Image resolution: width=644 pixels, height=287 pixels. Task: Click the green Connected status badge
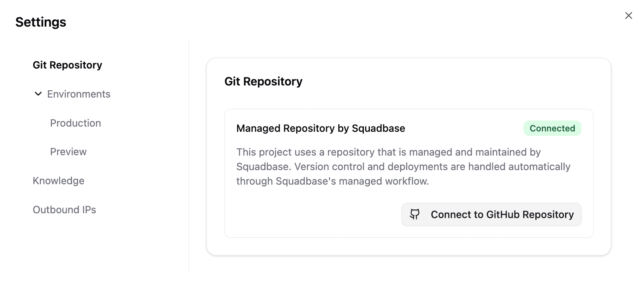click(552, 128)
